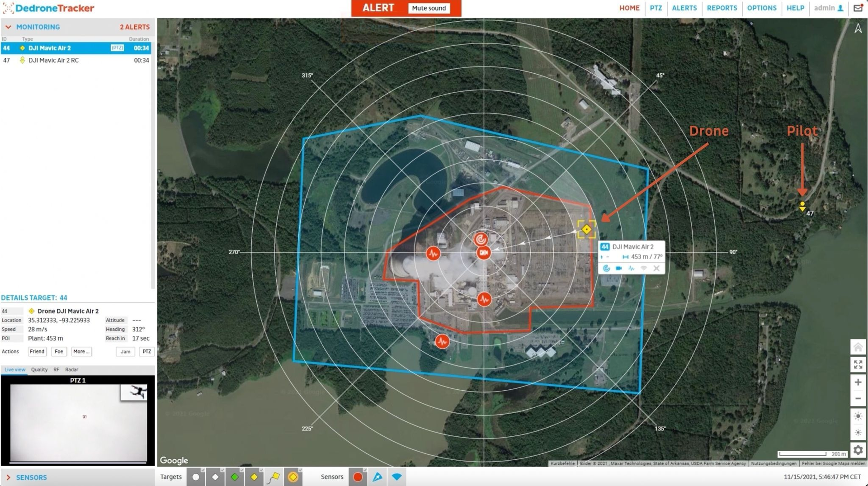
Task: Toggle green diamond friend targets filter
Action: 235,477
